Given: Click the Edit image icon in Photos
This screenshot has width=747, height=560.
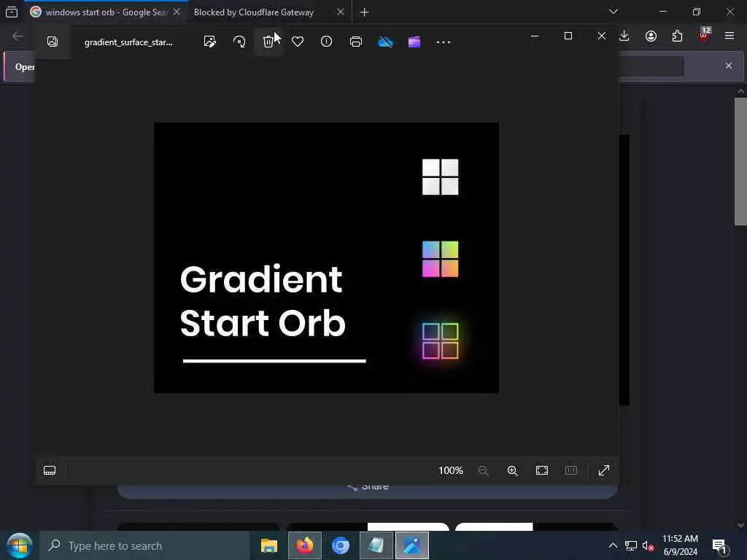Looking at the screenshot, I should pos(209,42).
